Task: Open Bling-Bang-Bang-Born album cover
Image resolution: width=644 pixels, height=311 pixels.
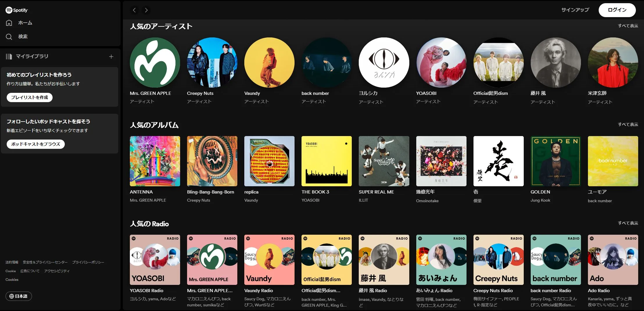Action: 212,161
